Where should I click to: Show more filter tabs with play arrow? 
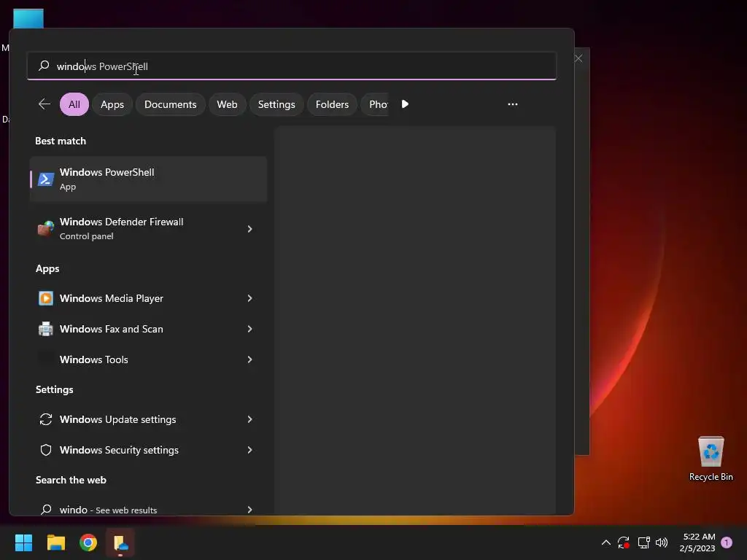[x=405, y=104]
